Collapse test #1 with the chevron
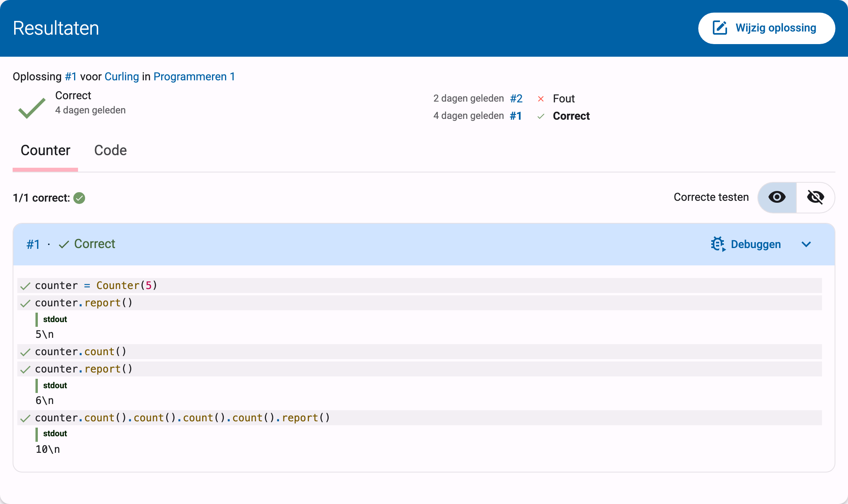 (806, 244)
